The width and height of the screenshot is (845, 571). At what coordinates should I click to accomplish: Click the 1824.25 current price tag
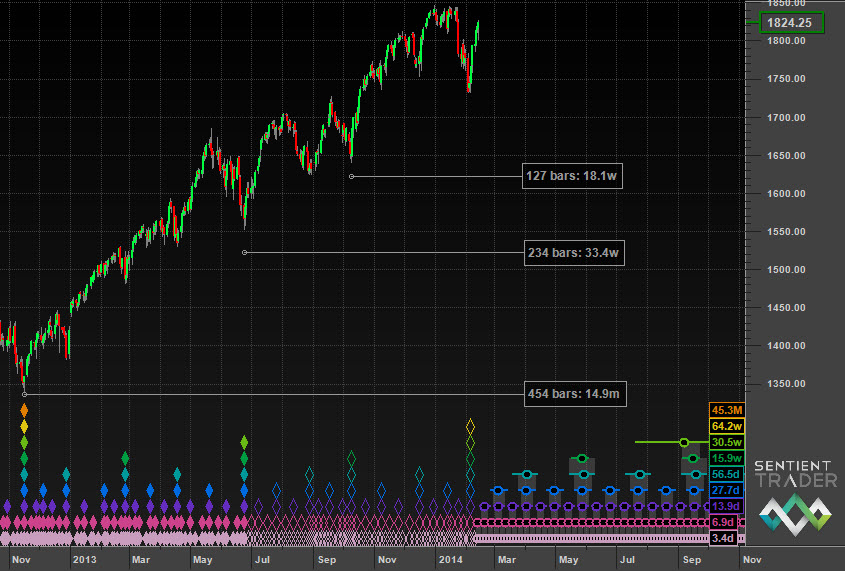click(x=792, y=23)
